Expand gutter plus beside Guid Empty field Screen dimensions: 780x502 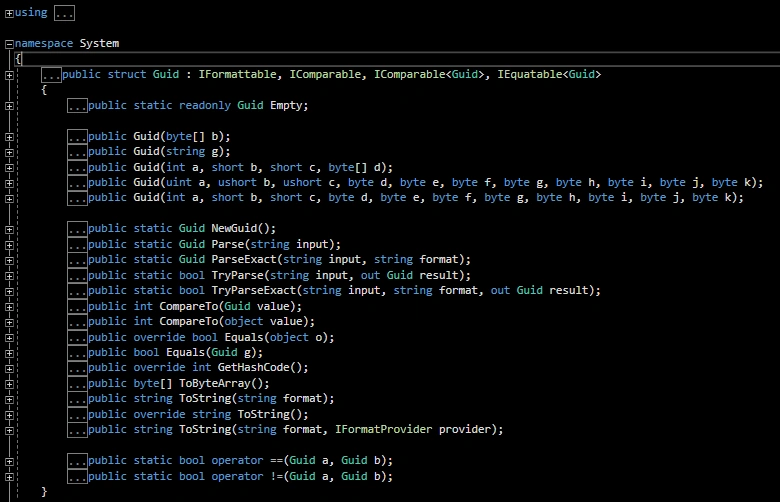point(9,106)
